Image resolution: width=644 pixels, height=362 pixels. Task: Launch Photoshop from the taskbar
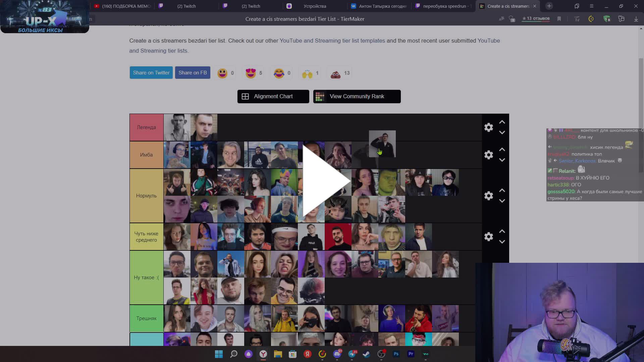396,354
